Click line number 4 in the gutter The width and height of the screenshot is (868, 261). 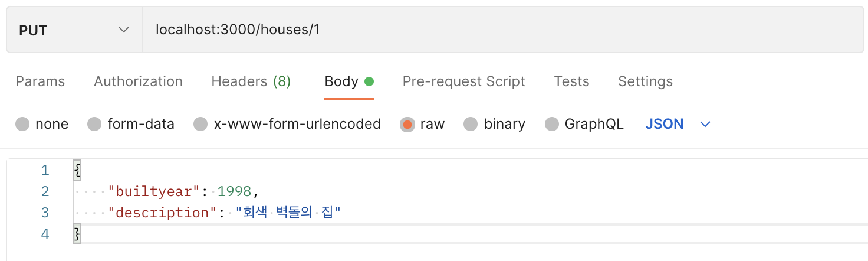tap(45, 234)
